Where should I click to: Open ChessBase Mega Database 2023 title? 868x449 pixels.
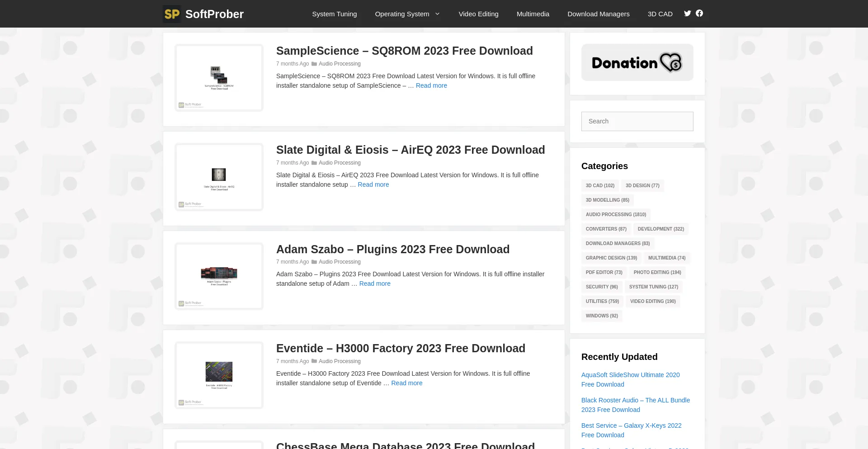[406, 445]
